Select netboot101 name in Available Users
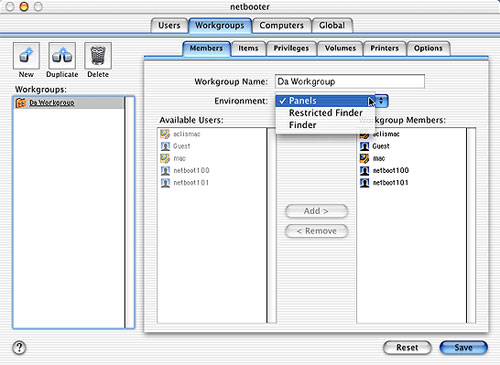This screenshot has height=365, width=500. pos(191,183)
